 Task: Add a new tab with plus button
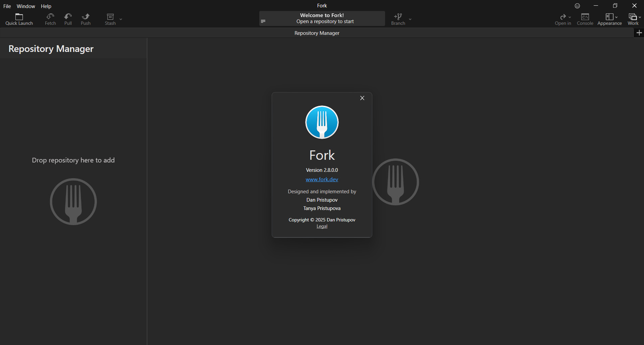click(639, 33)
